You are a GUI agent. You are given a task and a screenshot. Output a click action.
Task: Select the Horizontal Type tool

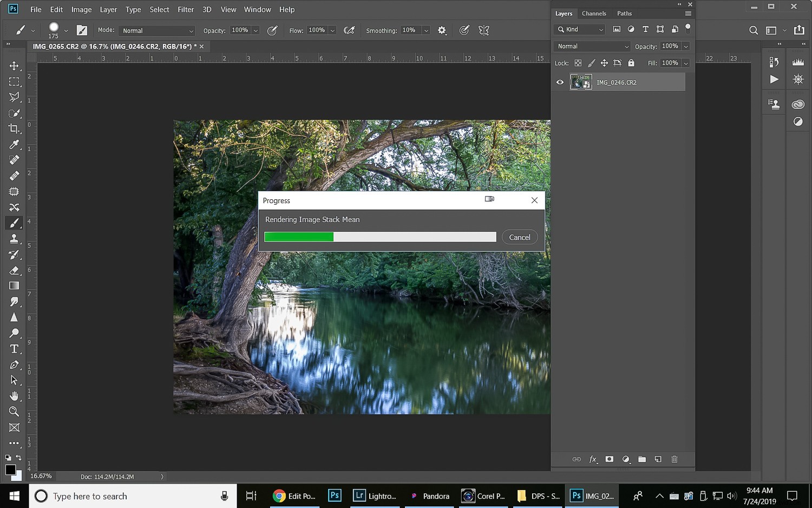14,349
